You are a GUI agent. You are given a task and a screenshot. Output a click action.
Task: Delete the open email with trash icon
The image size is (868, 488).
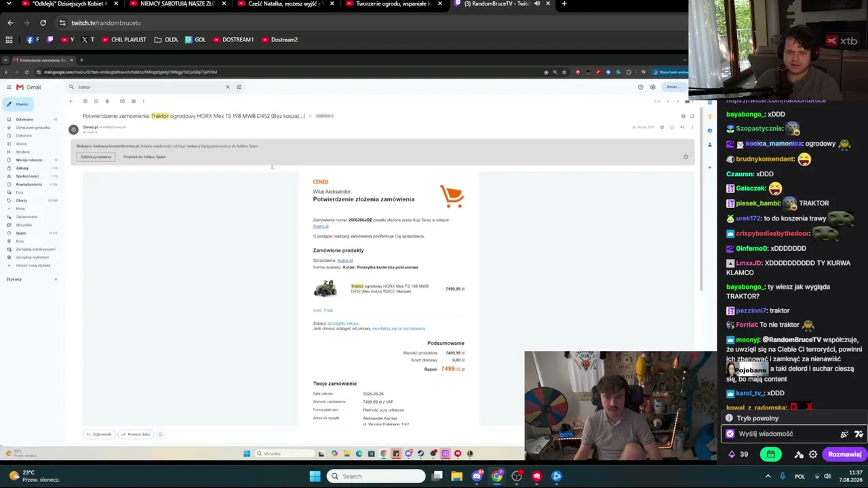[107, 102]
